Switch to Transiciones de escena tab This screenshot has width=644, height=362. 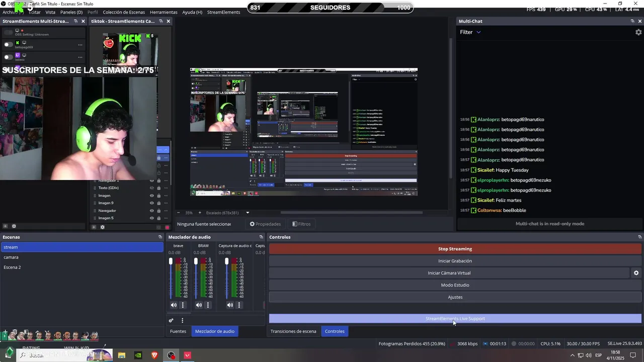click(293, 331)
